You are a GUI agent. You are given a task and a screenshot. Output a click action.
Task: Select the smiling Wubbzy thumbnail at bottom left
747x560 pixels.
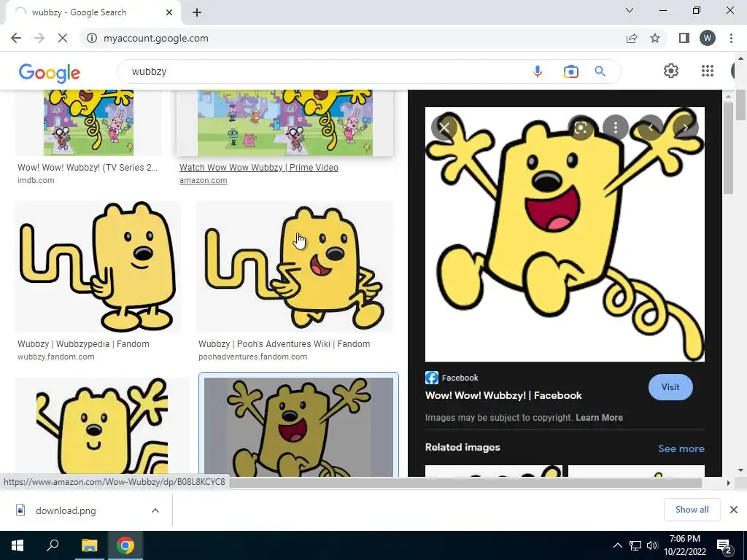coord(102,426)
